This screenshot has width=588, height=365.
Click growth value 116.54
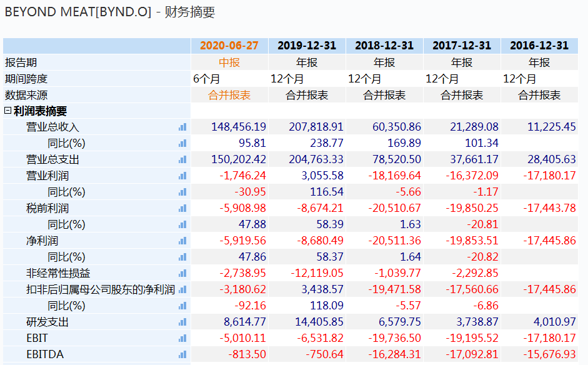click(x=326, y=192)
